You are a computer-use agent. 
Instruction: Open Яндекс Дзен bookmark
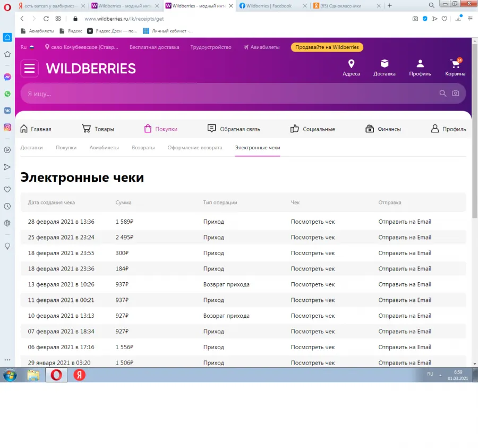[112, 31]
